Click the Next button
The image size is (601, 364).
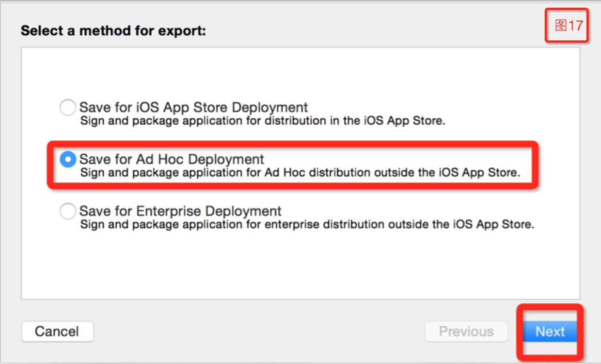550,332
